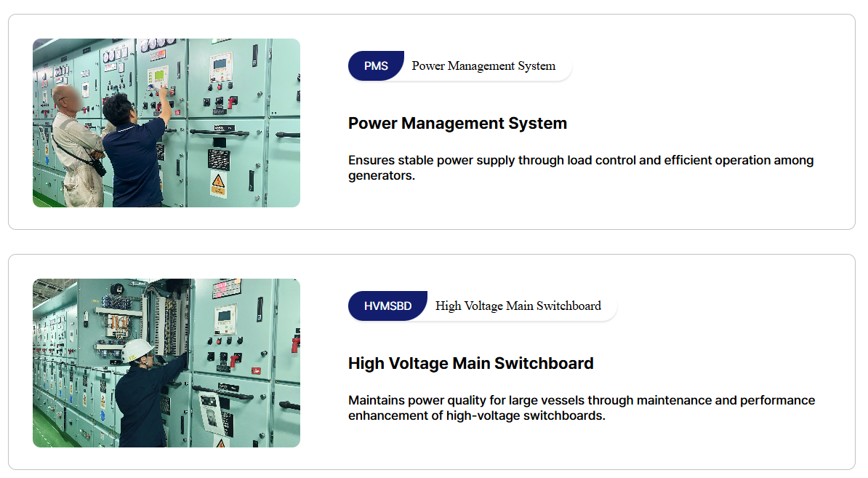Click the description starting 'Ensures stable power supply'
Image resolution: width=868 pixels, height=478 pixels.
coord(580,161)
